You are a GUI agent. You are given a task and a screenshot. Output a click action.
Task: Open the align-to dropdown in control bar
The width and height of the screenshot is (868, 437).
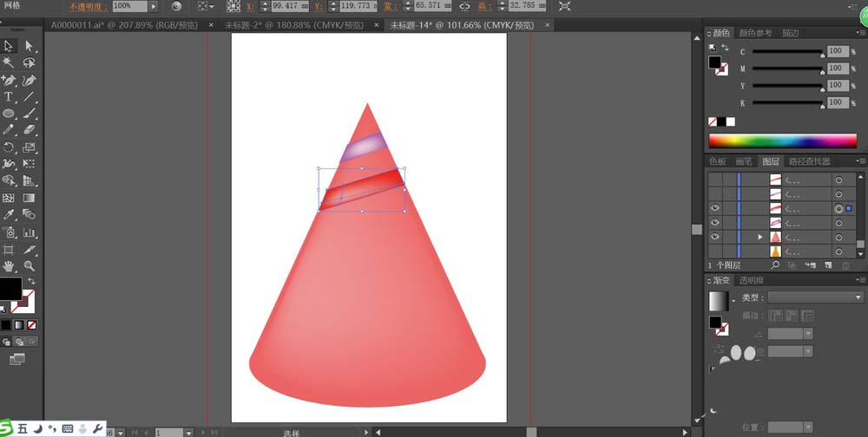click(x=206, y=7)
